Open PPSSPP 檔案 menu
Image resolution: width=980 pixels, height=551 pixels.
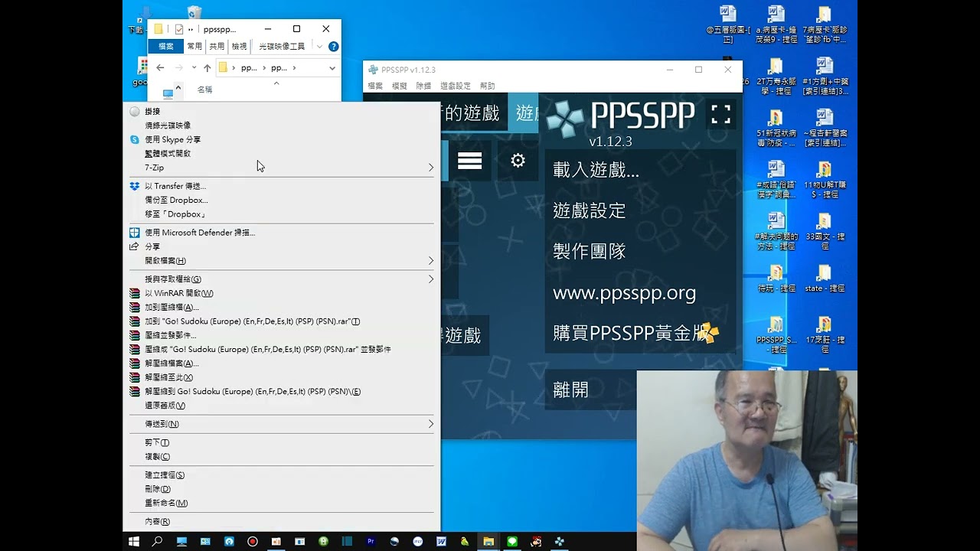(375, 86)
